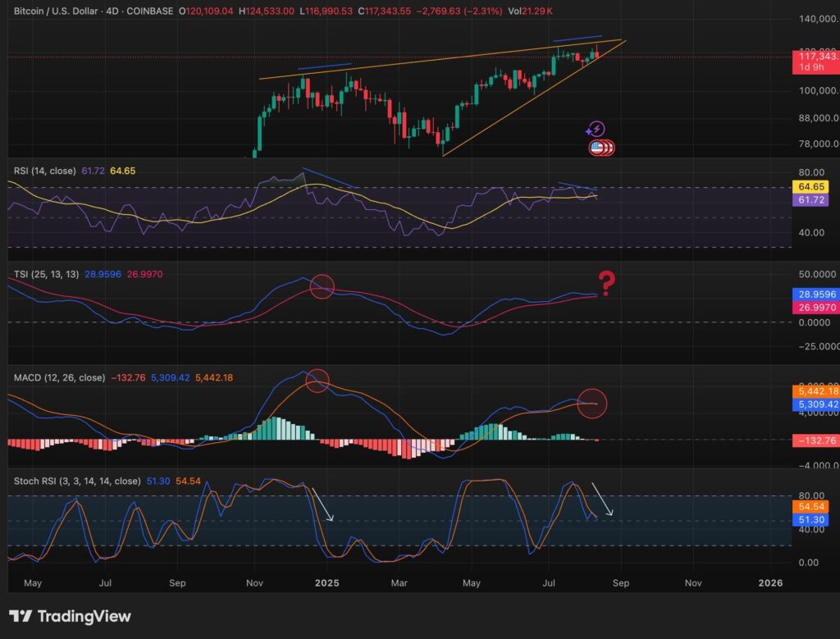The image size is (840, 639).
Task: Select the TSI (25, 13, 13) indicator legend
Action: coord(46,274)
